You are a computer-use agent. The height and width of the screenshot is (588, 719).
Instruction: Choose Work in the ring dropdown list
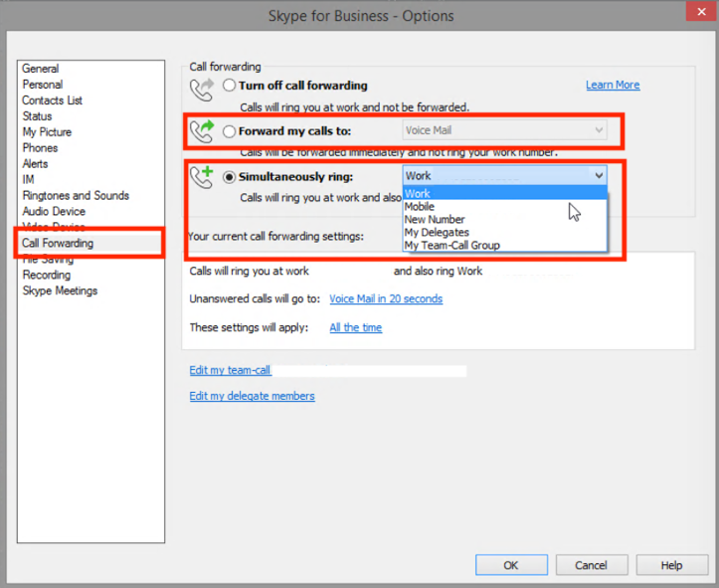pyautogui.click(x=505, y=194)
